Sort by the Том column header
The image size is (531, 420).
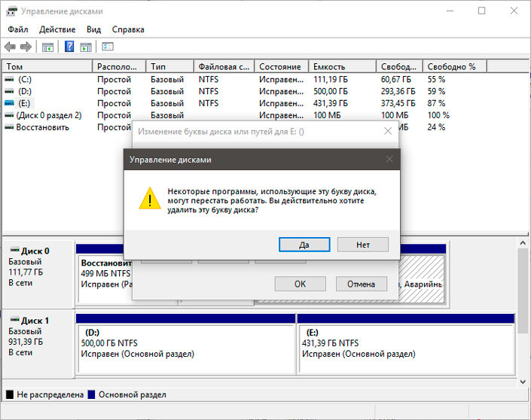(x=47, y=67)
